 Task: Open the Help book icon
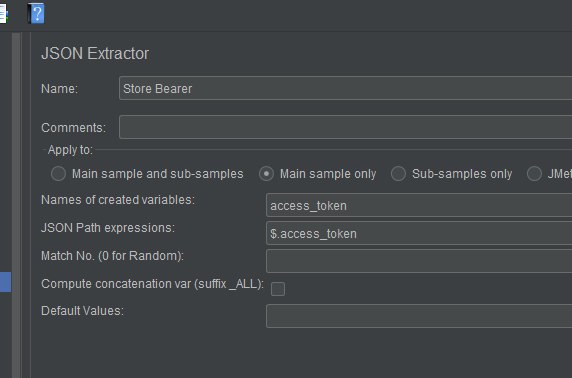click(36, 13)
